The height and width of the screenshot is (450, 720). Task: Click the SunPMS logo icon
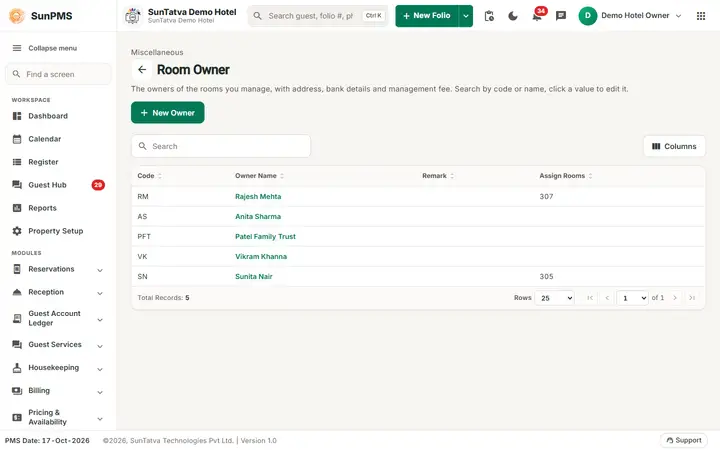pos(17,16)
